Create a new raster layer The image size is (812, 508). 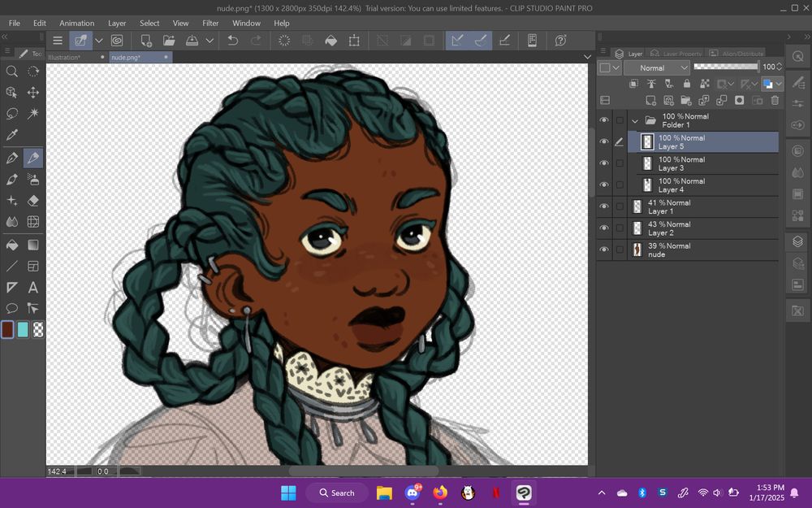pos(651,100)
